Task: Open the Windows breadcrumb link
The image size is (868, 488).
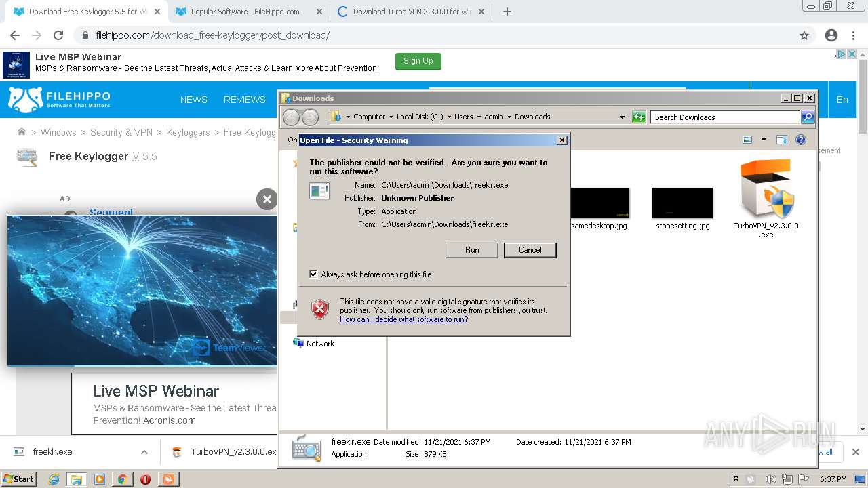Action: [x=58, y=132]
